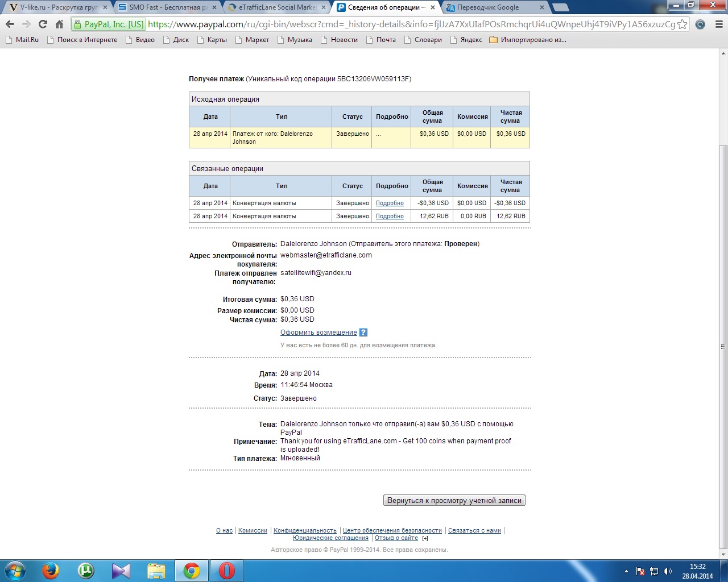
Task: Click Вернуться к просмотру учетной записи button
Action: coord(454,501)
